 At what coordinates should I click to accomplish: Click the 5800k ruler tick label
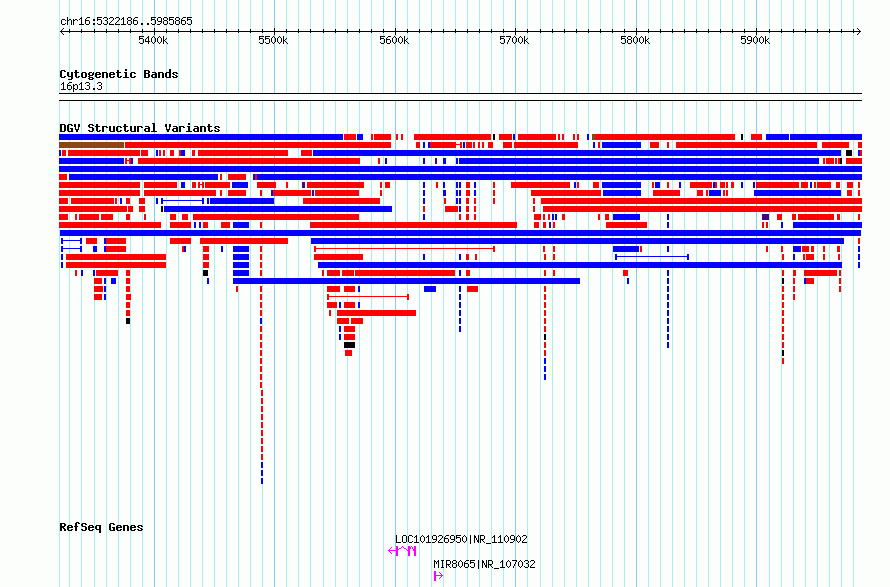pos(635,40)
